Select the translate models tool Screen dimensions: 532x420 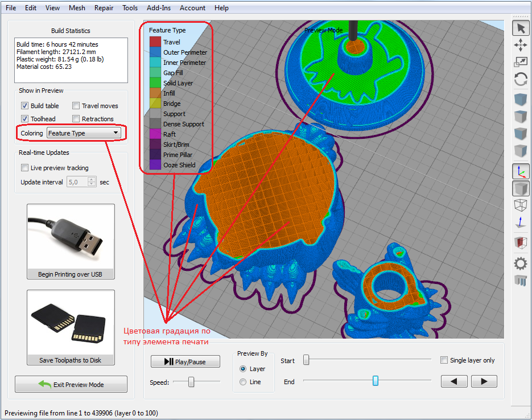point(521,44)
